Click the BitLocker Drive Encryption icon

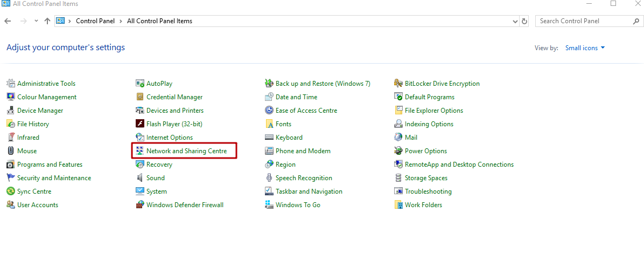pyautogui.click(x=398, y=84)
